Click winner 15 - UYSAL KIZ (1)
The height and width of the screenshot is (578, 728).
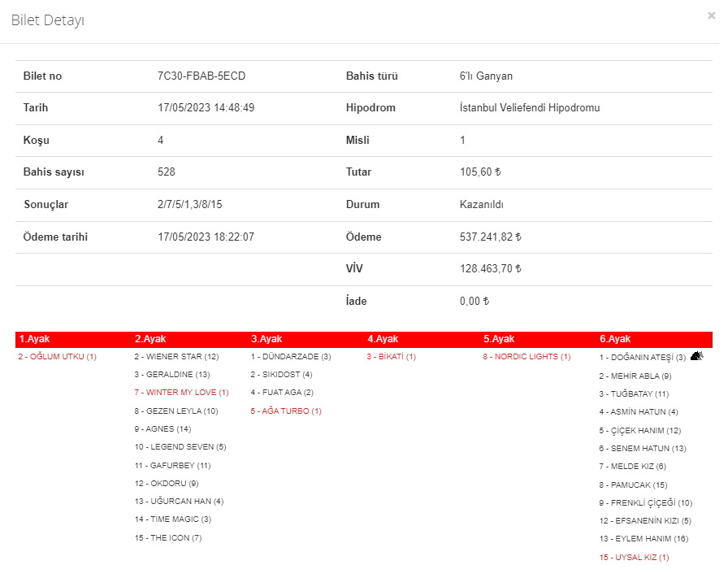click(x=635, y=558)
